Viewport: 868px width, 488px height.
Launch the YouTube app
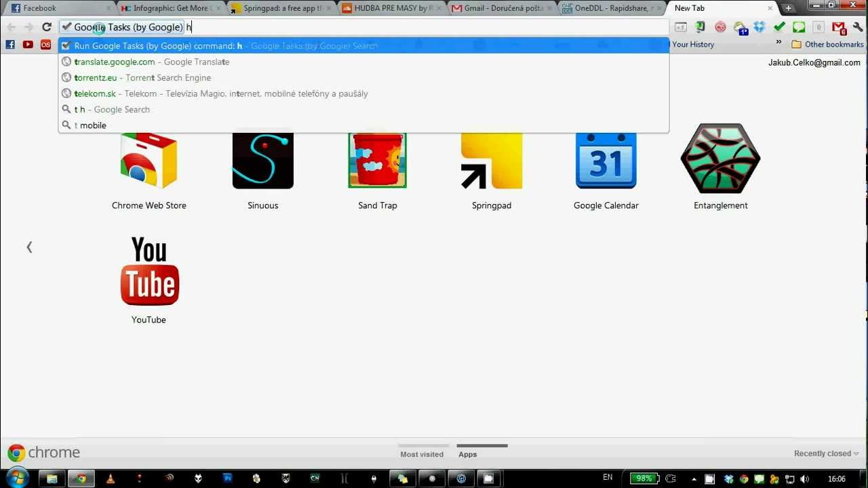tap(149, 281)
